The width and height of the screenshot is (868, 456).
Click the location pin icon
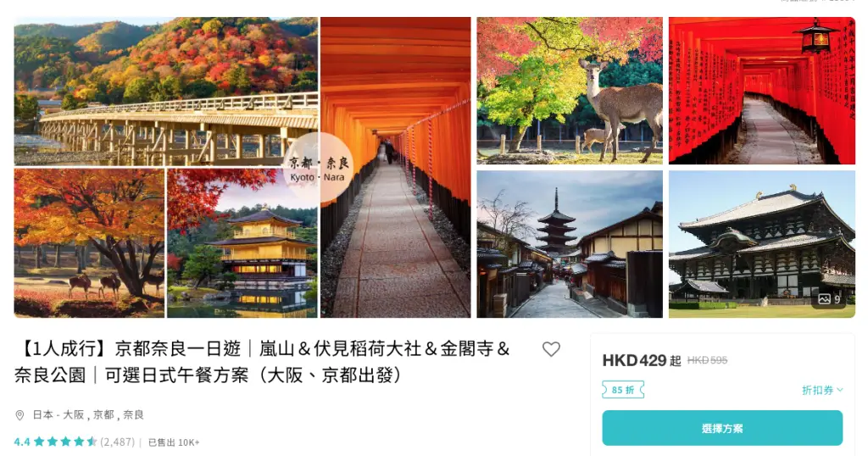[x=20, y=415]
